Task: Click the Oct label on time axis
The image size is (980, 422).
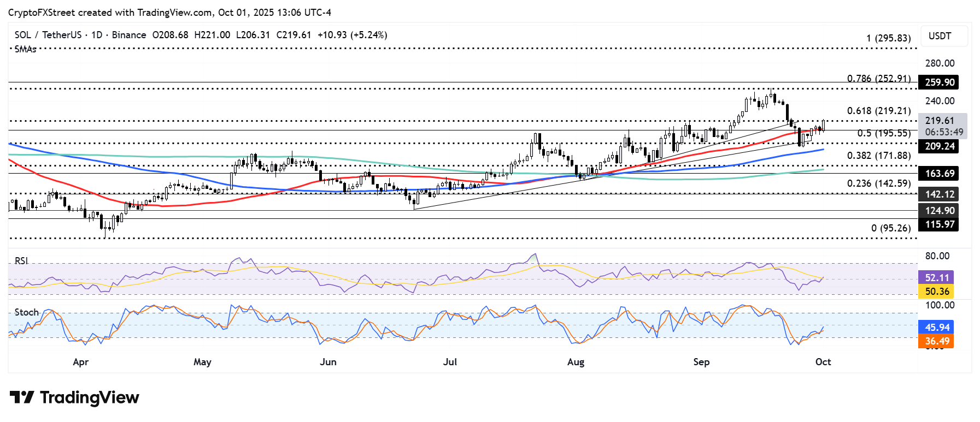Action: point(823,362)
